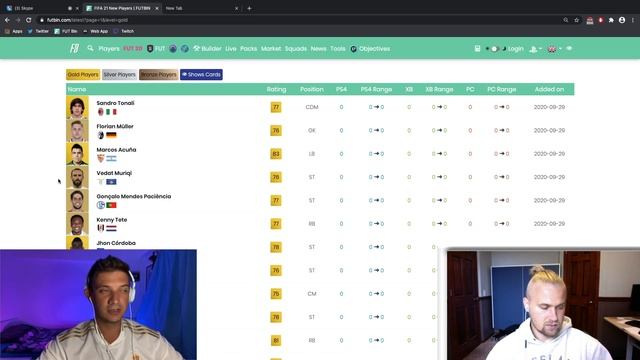Open the Live menu item

coord(231,49)
